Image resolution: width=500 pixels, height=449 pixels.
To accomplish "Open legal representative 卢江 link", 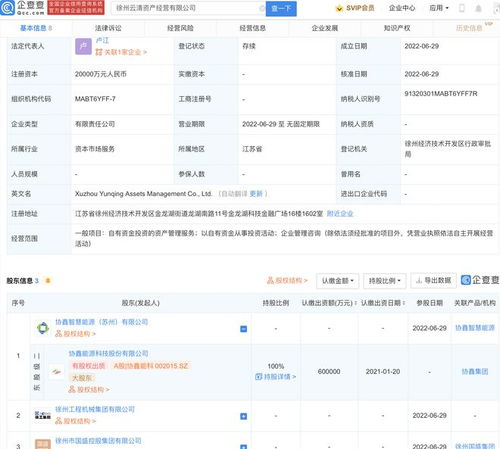I will (102, 40).
